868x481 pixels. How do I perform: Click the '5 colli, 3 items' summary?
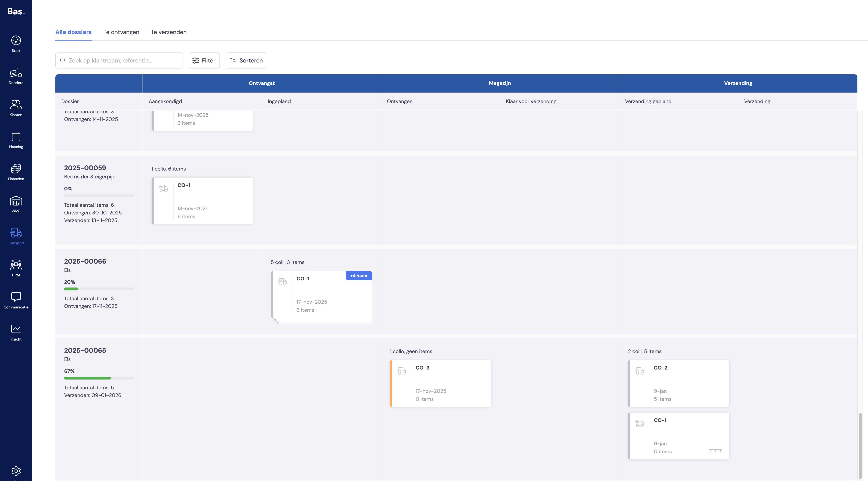pos(287,262)
